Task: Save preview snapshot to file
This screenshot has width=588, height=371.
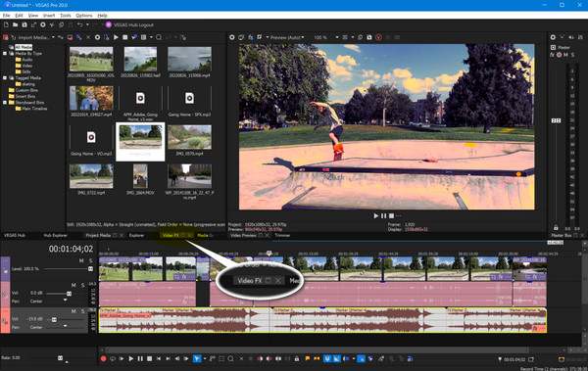Action: point(369,37)
